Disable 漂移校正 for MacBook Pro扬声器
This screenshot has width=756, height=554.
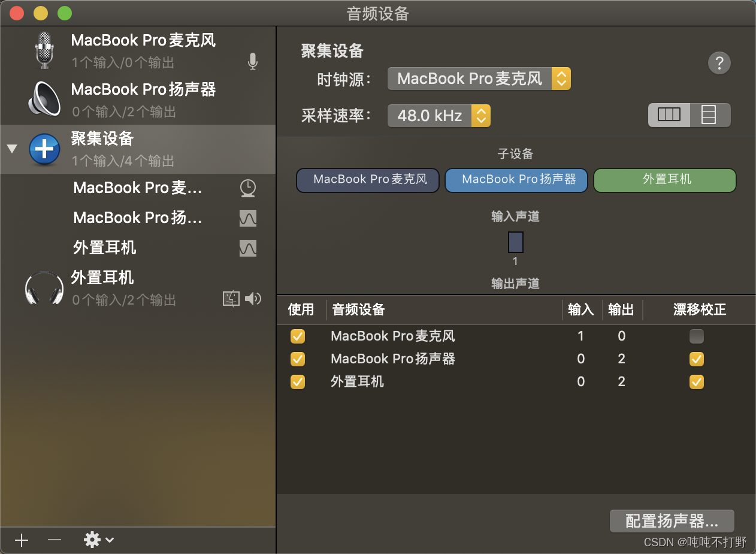coord(696,359)
